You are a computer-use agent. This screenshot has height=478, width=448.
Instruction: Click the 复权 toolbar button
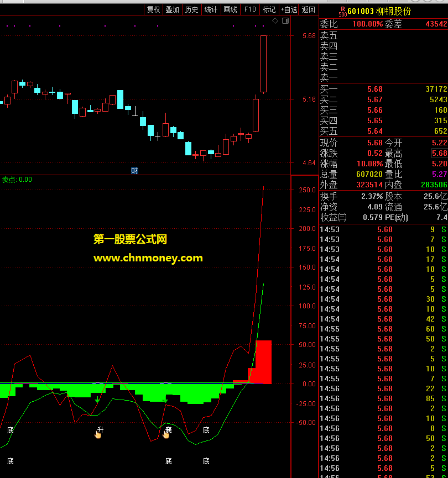[153, 10]
